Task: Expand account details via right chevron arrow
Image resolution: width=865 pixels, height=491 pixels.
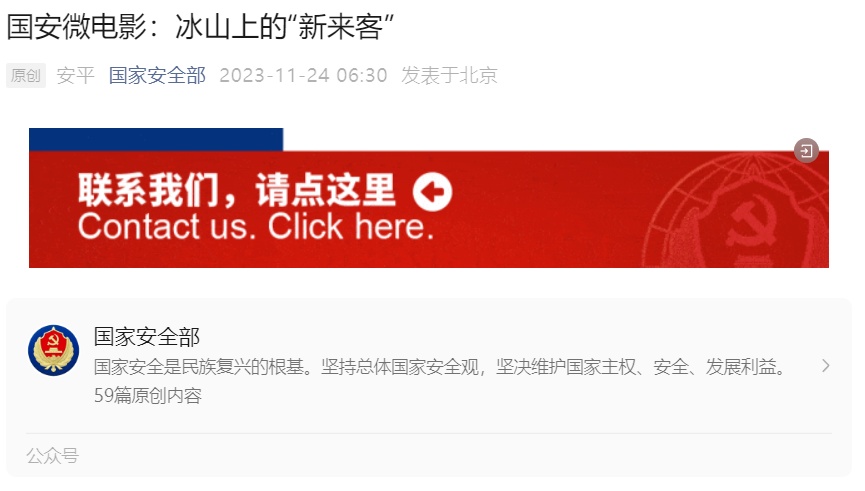Action: pos(825,366)
